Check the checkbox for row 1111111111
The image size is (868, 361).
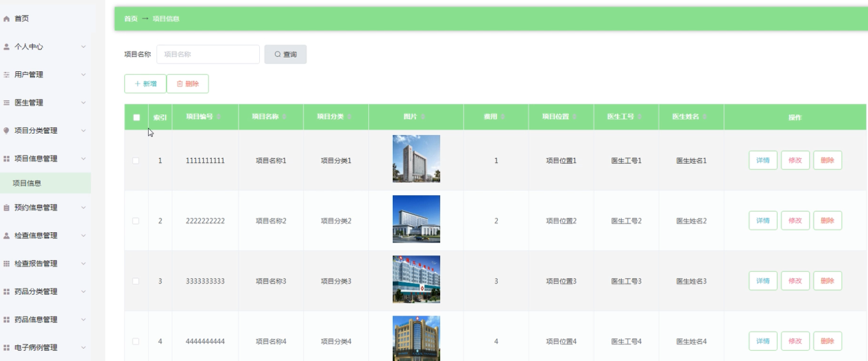tap(136, 160)
